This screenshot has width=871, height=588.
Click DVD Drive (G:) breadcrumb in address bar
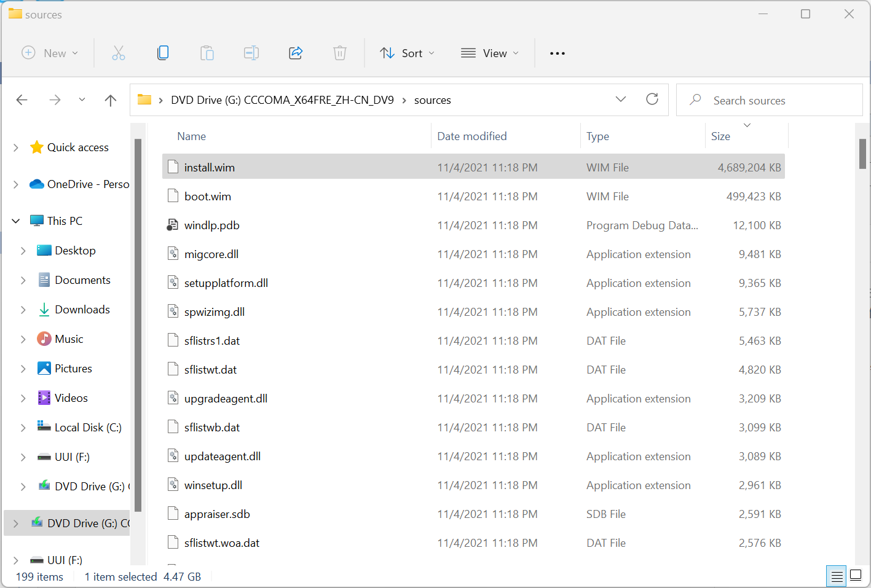click(x=282, y=100)
